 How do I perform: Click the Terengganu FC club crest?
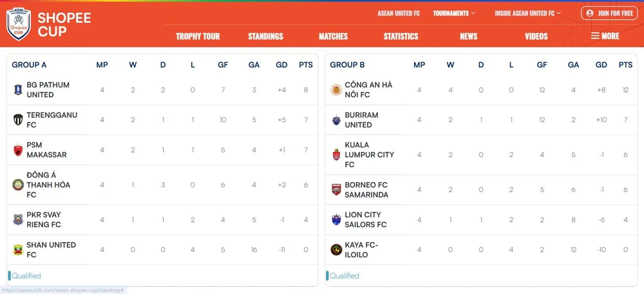point(18,120)
